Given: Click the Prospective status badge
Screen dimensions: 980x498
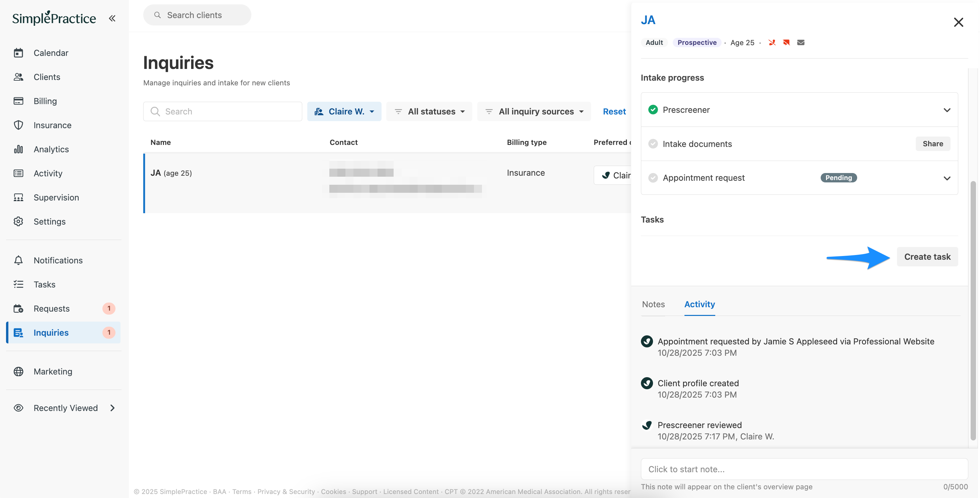Looking at the screenshot, I should pos(697,42).
